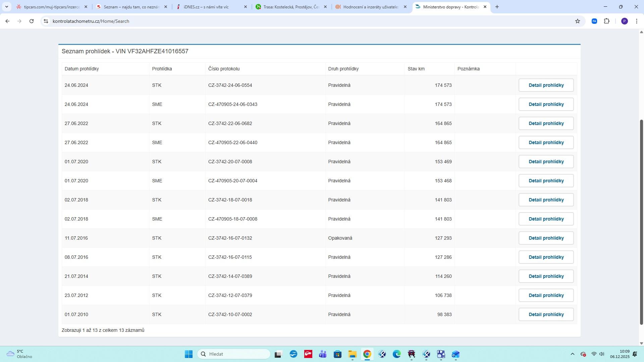Open a new browser tab
Image resolution: width=644 pixels, height=362 pixels.
(x=497, y=7)
